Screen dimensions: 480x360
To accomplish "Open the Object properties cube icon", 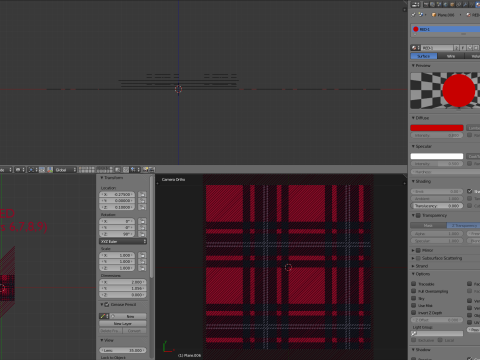I will [452, 5].
